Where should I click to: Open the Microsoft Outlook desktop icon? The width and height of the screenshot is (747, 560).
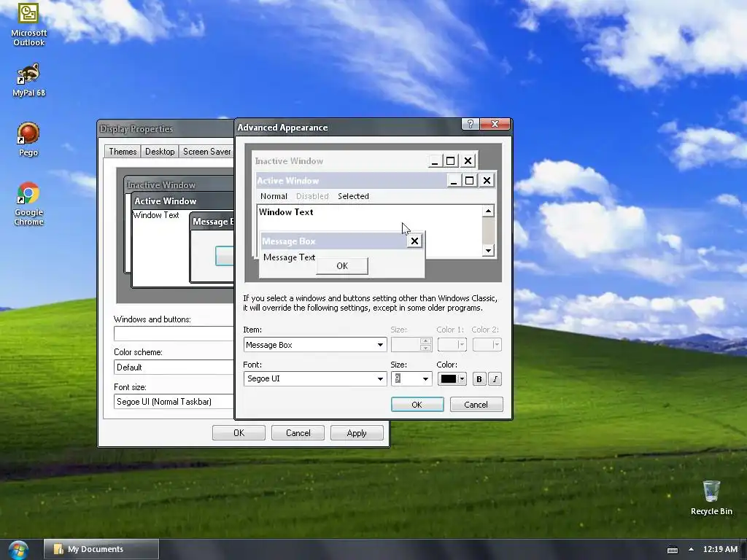point(28,24)
